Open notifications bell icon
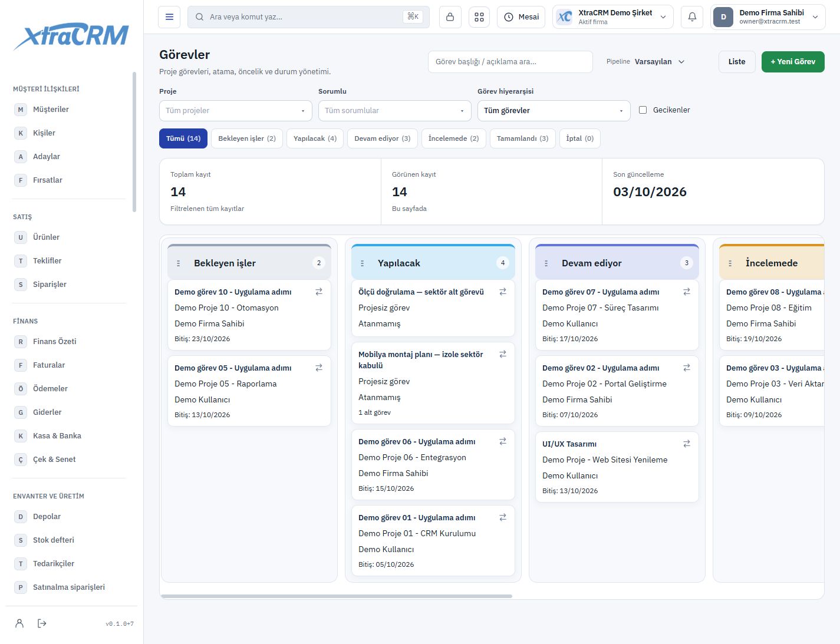 [x=692, y=17]
